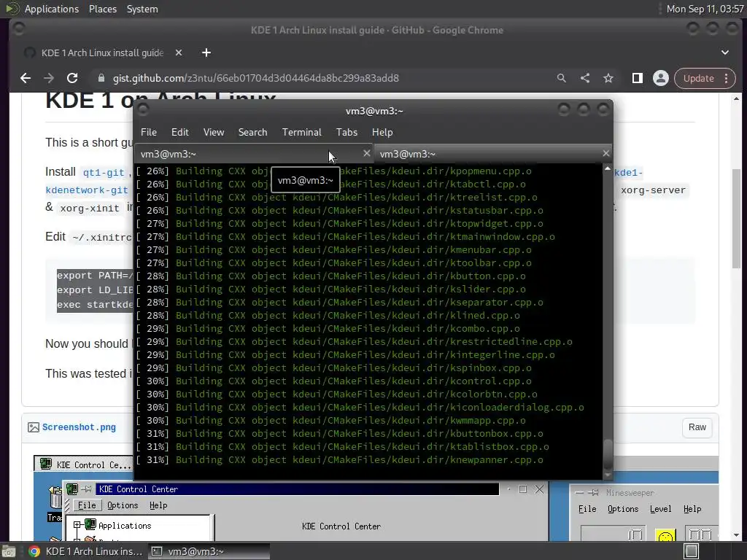Click the terminal scrollbar up arrow

point(608,168)
